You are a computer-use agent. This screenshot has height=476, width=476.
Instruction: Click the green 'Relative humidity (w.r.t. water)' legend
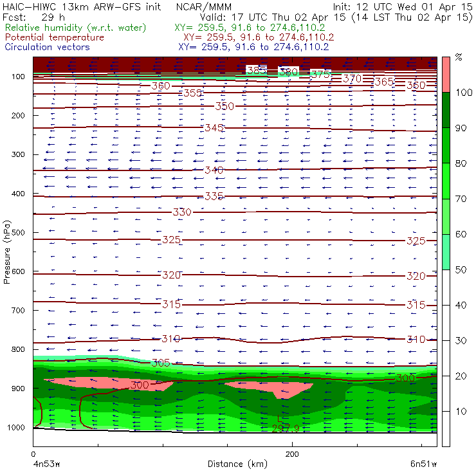[76, 28]
